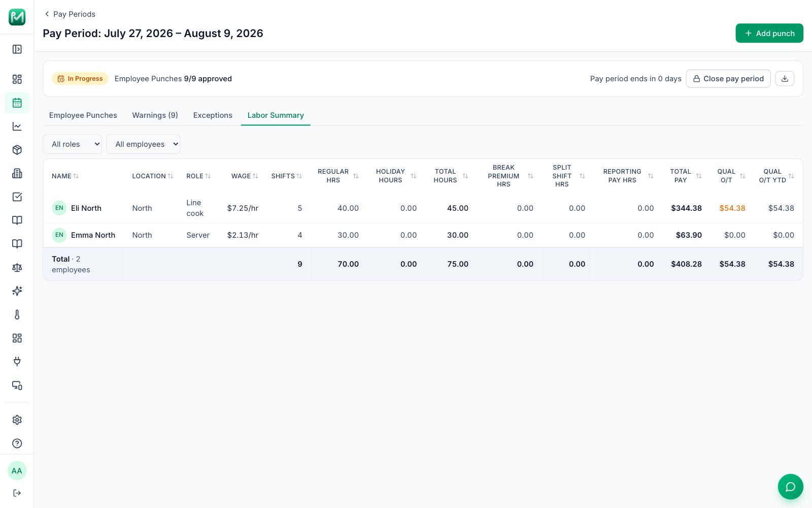812x508 pixels.
Task: Click the AA user avatar
Action: pyautogui.click(x=17, y=471)
